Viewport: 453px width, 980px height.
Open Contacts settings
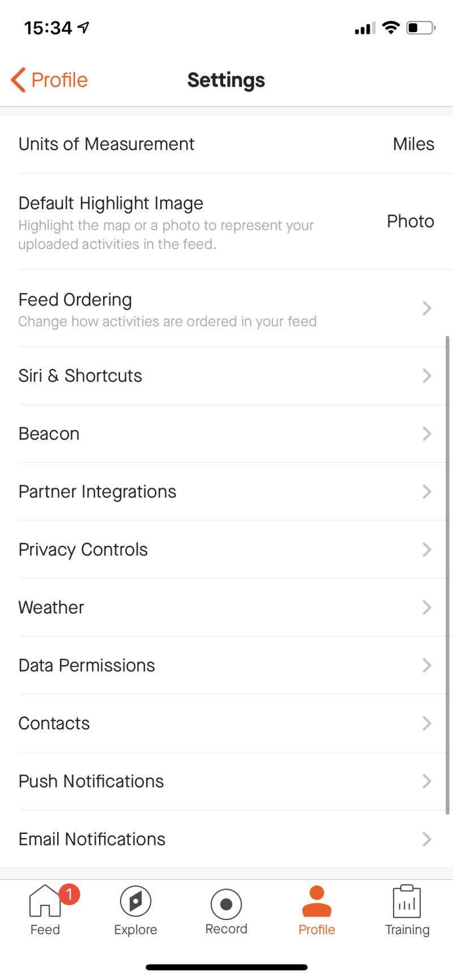(x=226, y=723)
